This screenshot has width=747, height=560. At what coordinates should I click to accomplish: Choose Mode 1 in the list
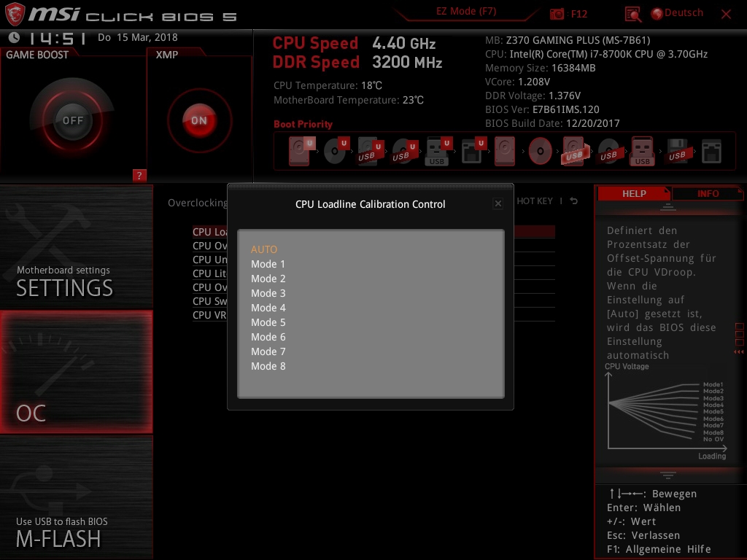268,264
